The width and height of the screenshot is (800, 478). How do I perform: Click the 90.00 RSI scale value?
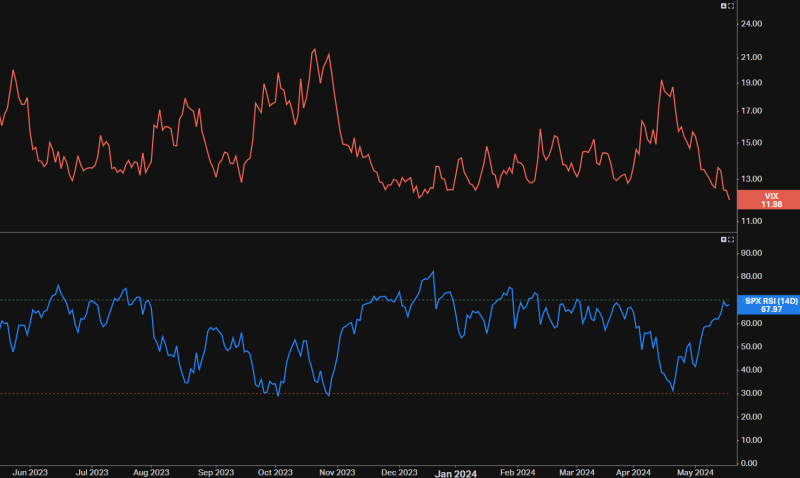751,253
